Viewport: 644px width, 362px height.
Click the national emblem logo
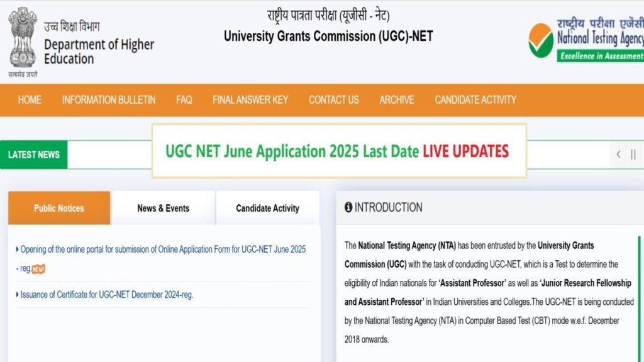click(x=23, y=39)
